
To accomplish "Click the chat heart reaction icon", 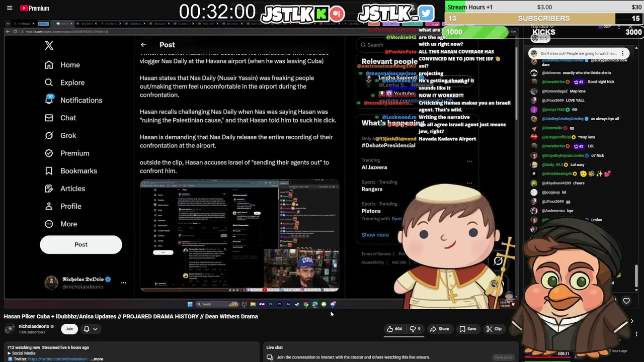I will pyautogui.click(x=626, y=301).
